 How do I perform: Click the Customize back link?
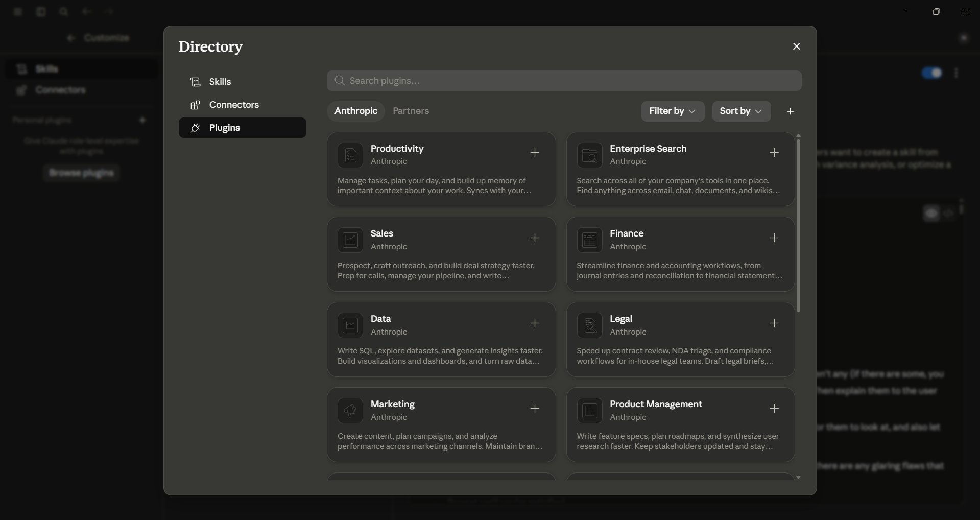[98, 38]
